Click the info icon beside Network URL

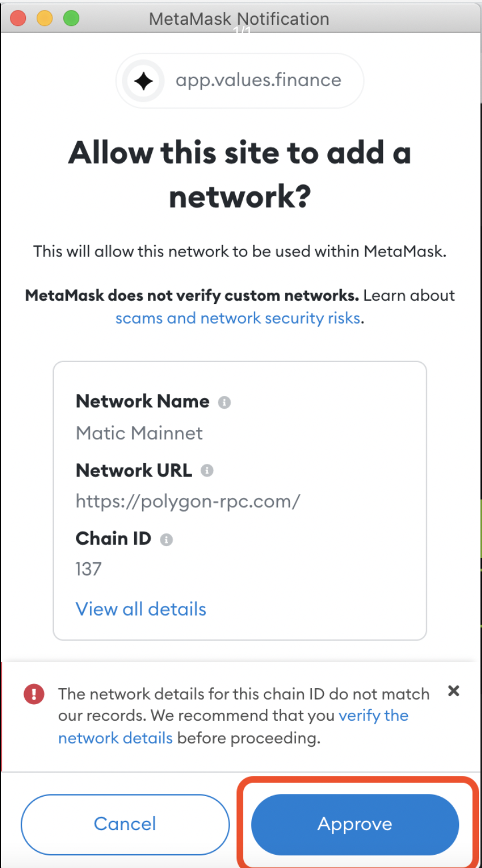coord(207,471)
